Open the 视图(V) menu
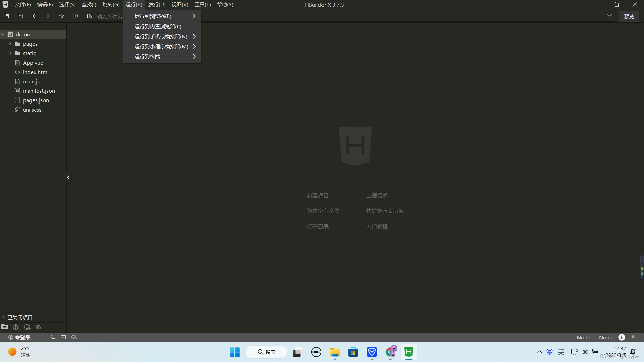The width and height of the screenshot is (644, 362). click(x=180, y=5)
